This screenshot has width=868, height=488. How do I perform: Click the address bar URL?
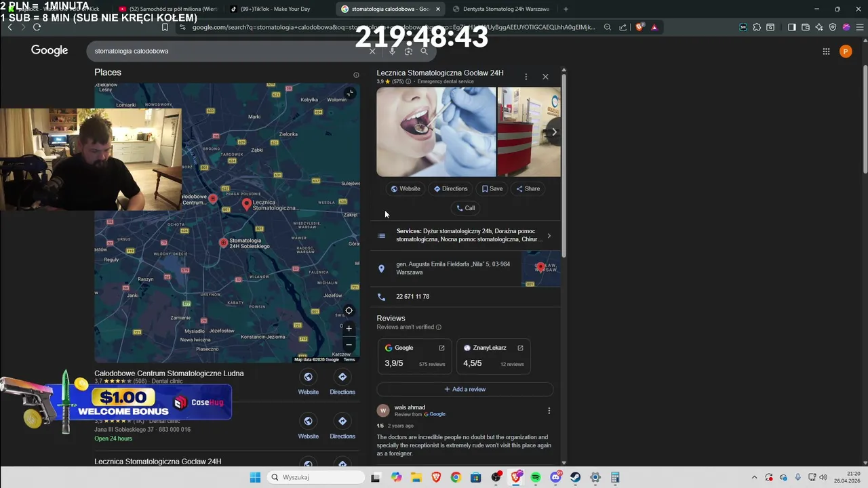click(x=393, y=27)
